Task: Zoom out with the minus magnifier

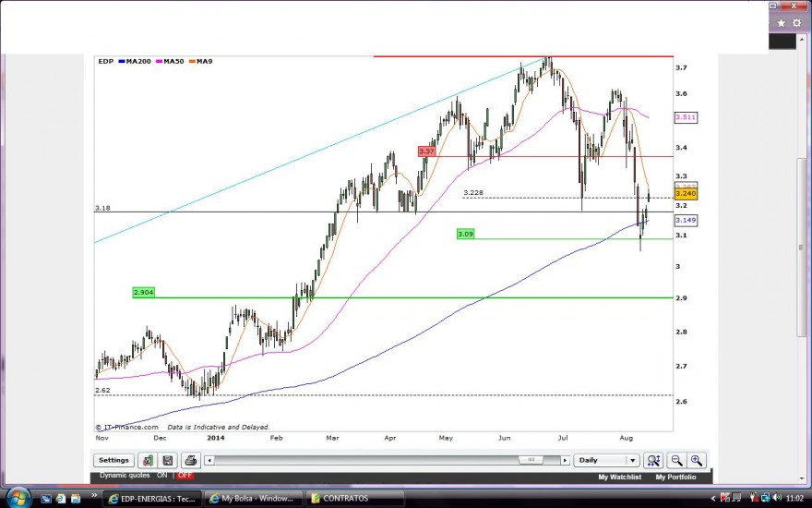Action: 676,460
